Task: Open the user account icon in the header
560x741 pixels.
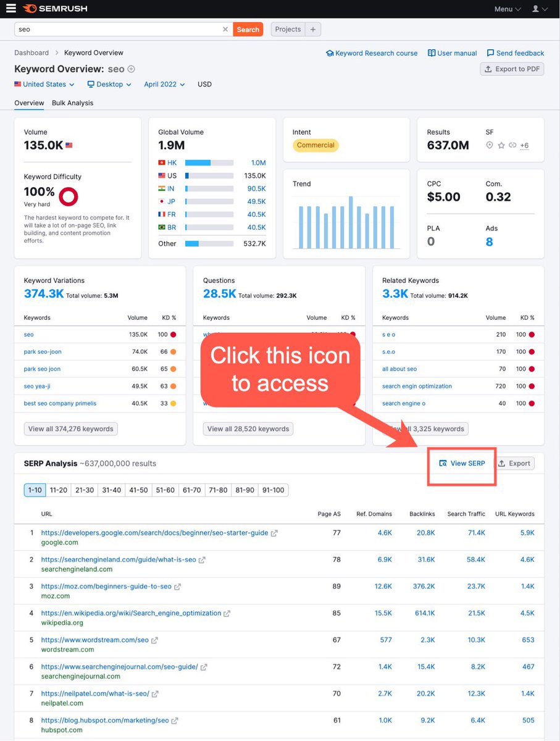Action: (x=538, y=9)
